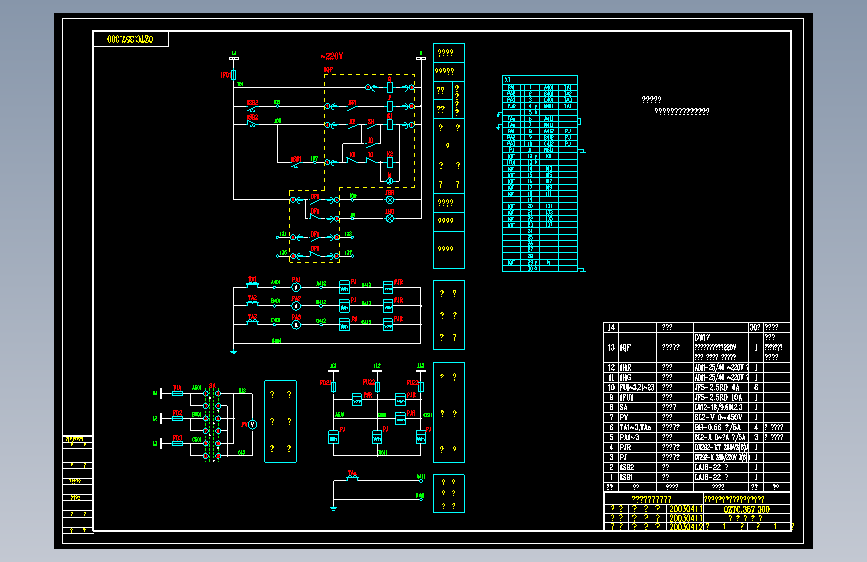
Task: Click the SA row in parts list
Action: click(697, 407)
